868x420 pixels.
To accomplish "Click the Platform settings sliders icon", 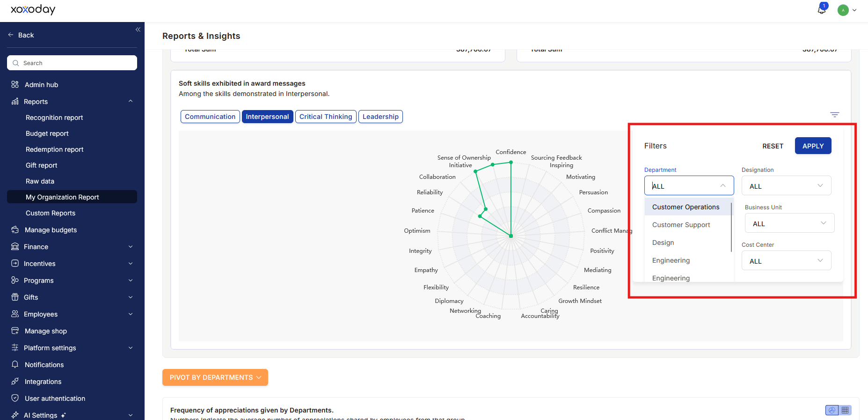I will tap(15, 348).
